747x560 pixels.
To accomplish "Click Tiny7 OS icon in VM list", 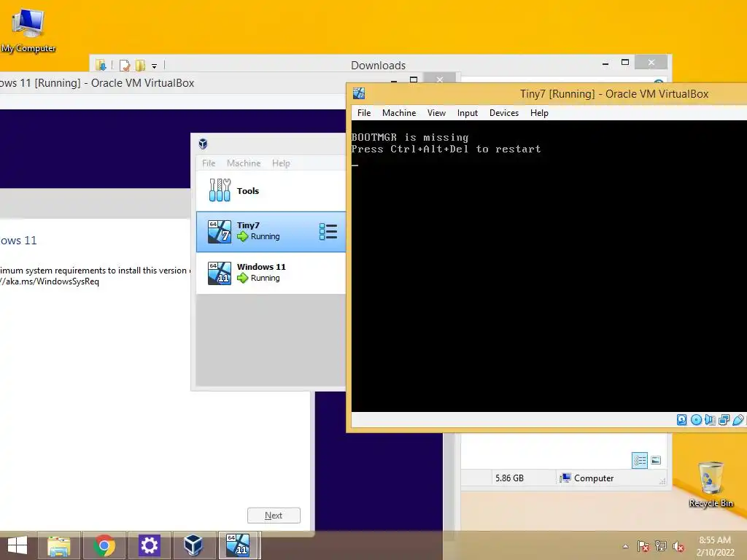I will (x=220, y=232).
